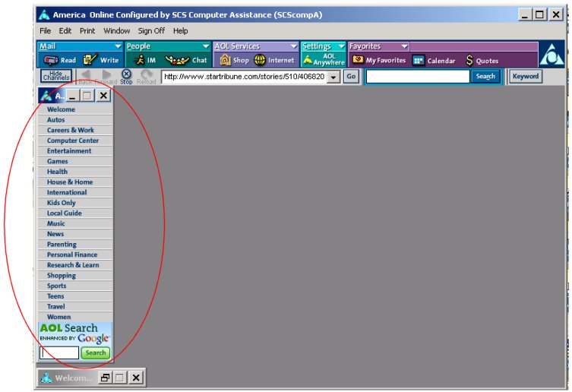Expand the AOL Services dropdown

(293, 47)
